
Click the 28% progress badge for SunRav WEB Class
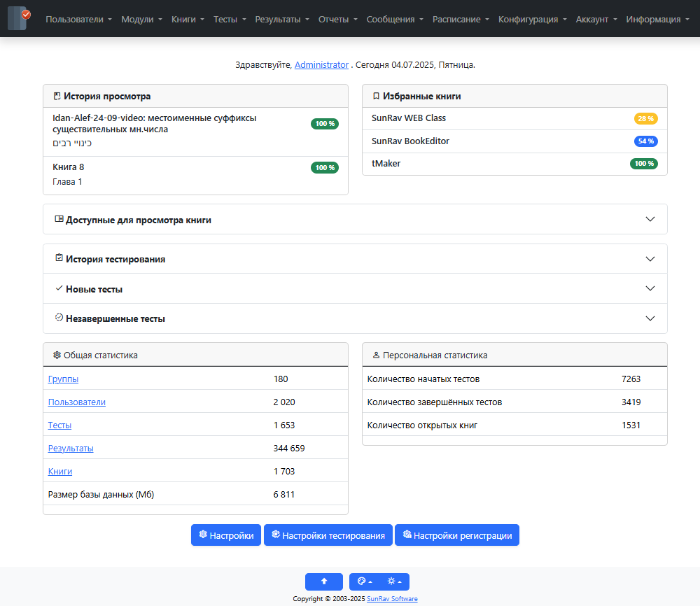[x=645, y=118]
